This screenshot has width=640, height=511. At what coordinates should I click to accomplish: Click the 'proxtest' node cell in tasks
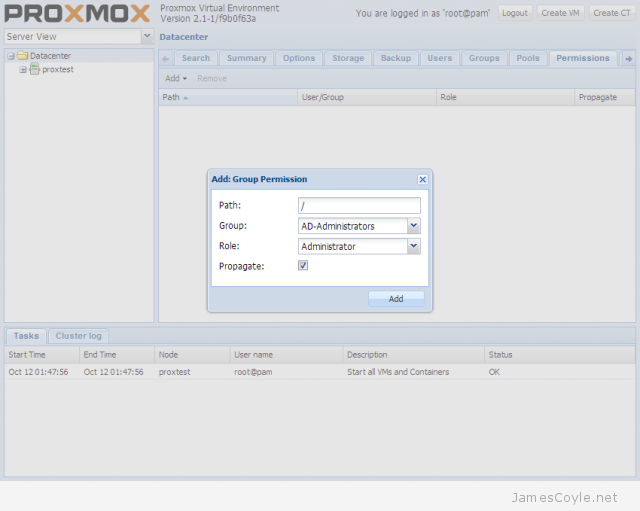174,372
